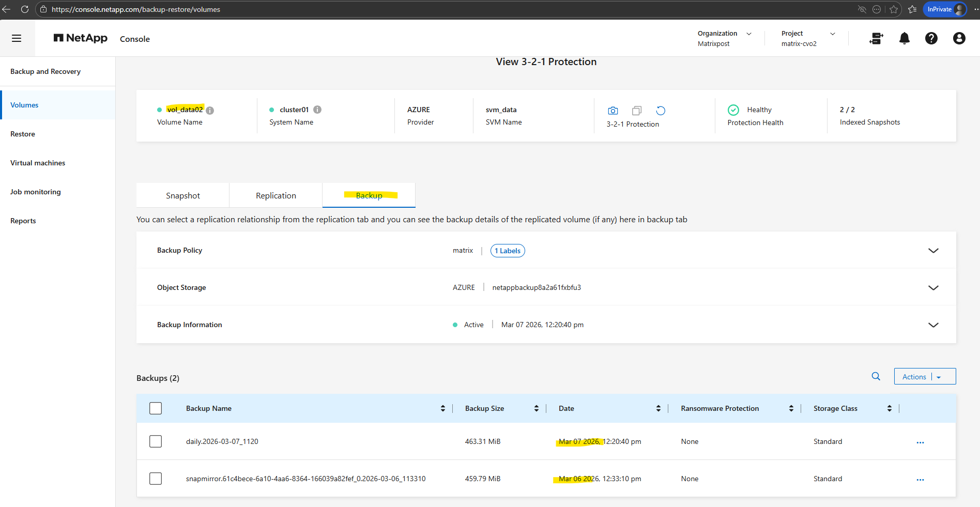
Task: Open the user account profile icon
Action: [x=959, y=38]
